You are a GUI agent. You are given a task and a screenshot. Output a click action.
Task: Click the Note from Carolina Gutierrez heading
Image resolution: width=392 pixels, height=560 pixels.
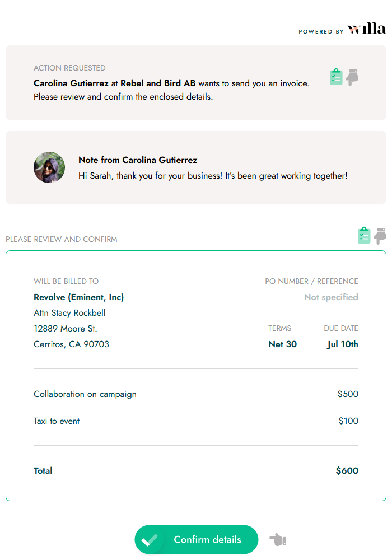[138, 160]
